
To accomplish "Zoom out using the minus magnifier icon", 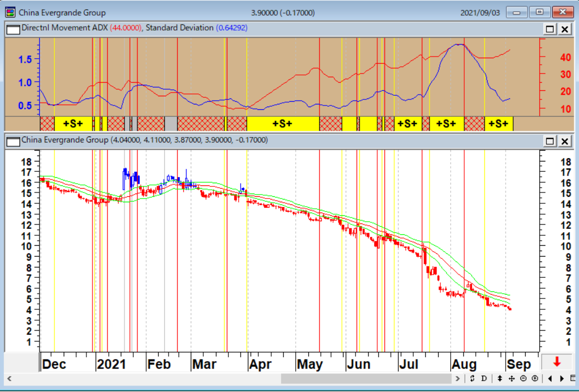I will pyautogui.click(x=523, y=378).
